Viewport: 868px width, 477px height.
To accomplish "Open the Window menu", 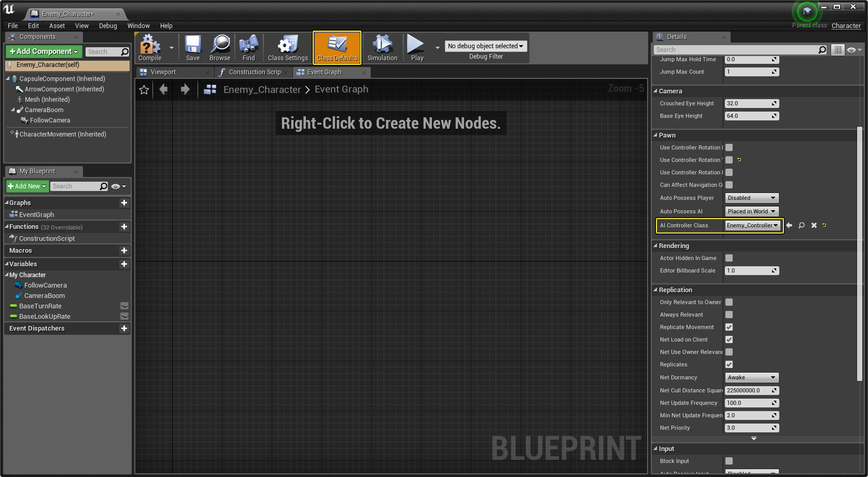I will coord(138,26).
